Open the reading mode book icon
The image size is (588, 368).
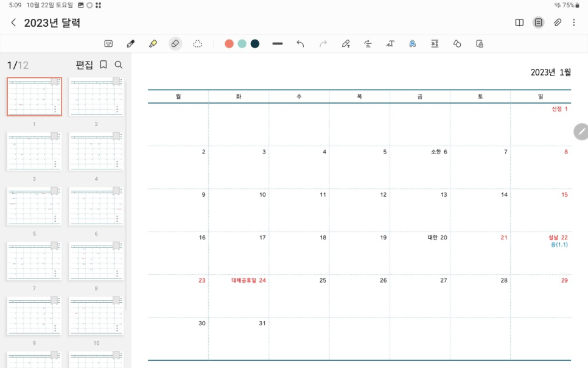[519, 23]
